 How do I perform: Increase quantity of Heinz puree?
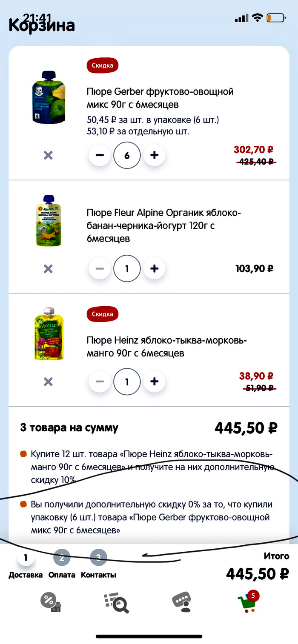155,382
